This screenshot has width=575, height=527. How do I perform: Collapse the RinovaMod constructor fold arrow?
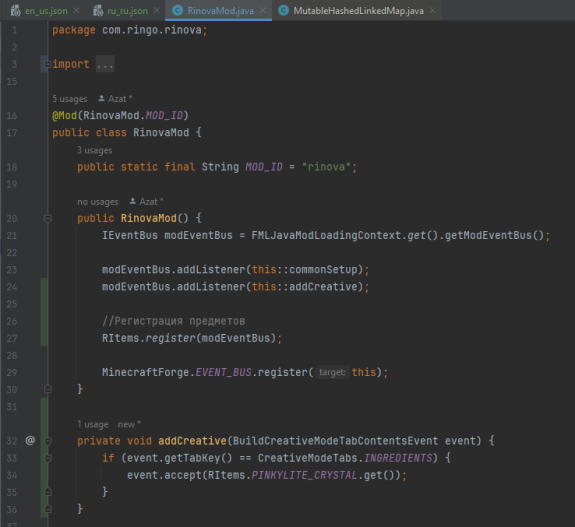pos(48,219)
